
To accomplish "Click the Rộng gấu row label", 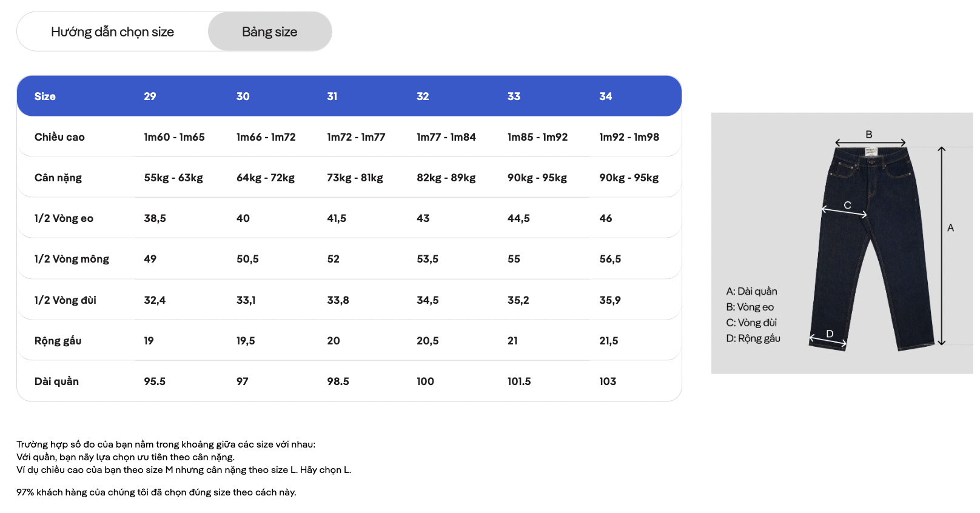I will (58, 341).
